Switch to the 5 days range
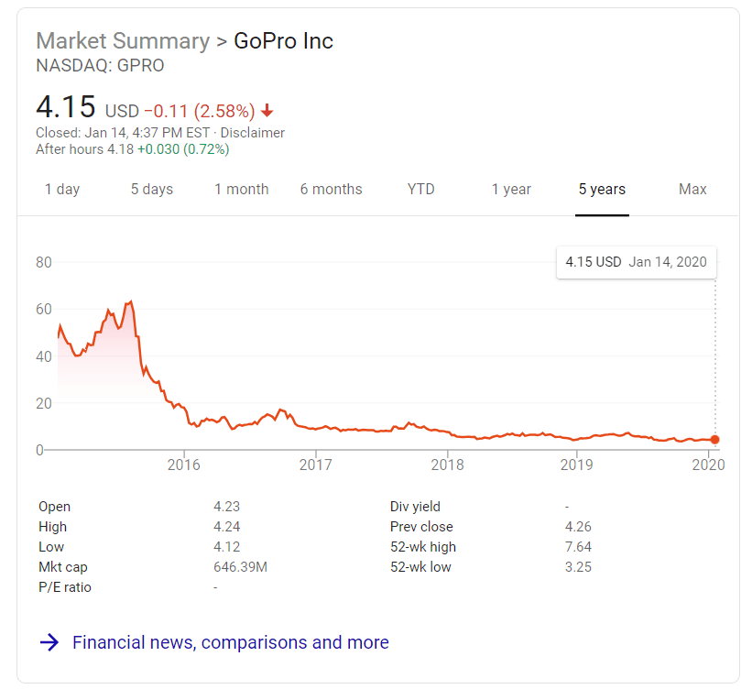This screenshot has height=700, width=752. point(152,190)
